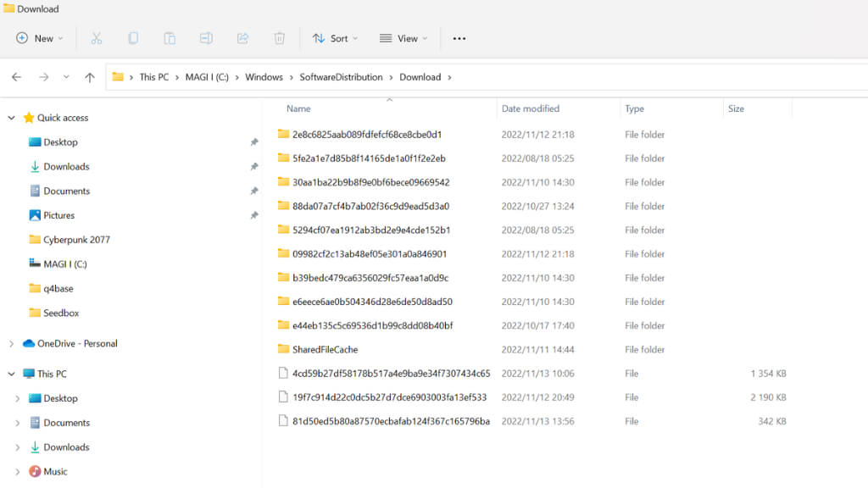Image resolution: width=868 pixels, height=488 pixels.
Task: Select the SharedFileCache folder
Action: (325, 349)
